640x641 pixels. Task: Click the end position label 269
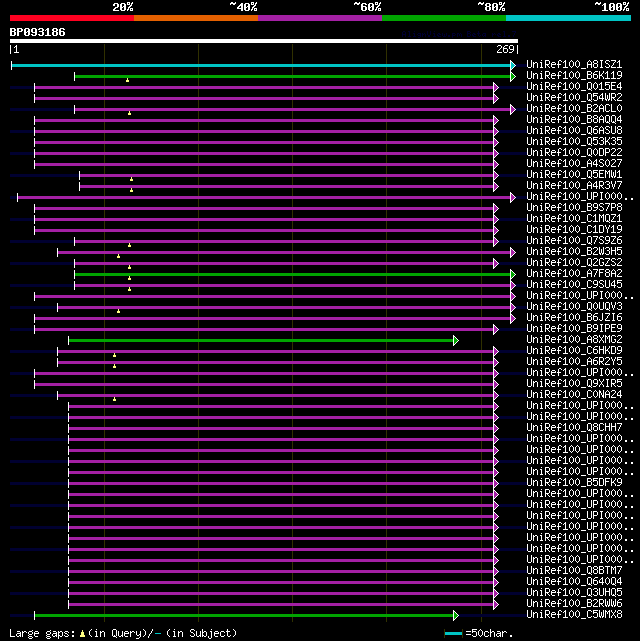(x=505, y=49)
